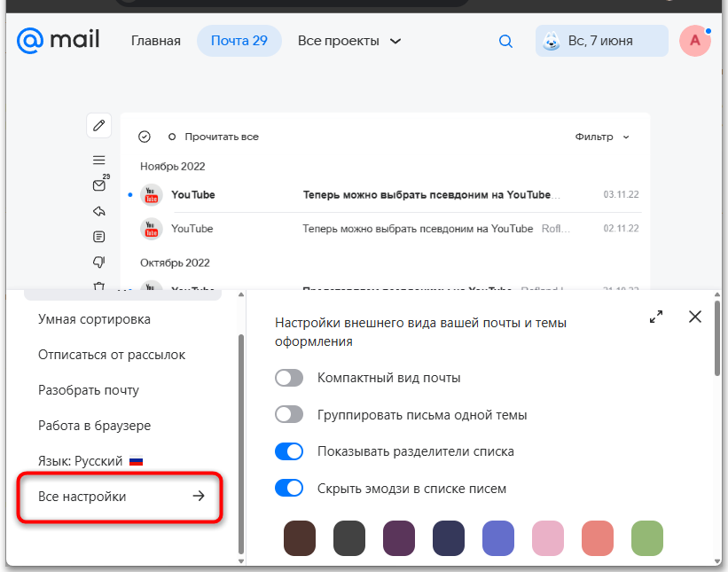Pick the dark gray theme swatch

pos(349,538)
